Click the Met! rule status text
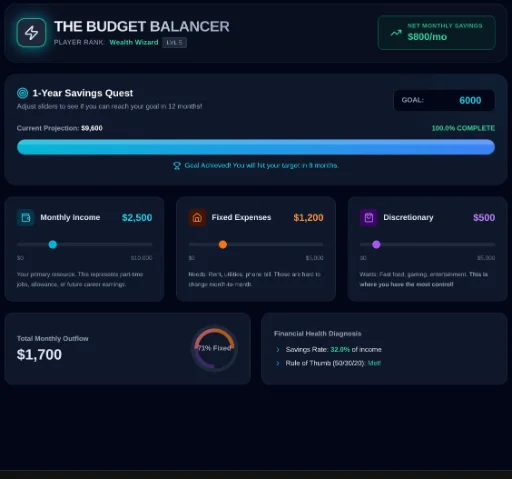 (x=374, y=363)
